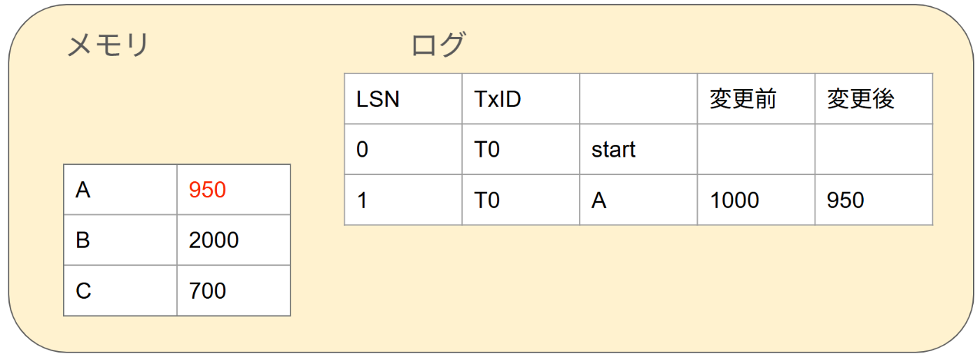The width and height of the screenshot is (980, 361).
Task: Click the LSN column header
Action: tap(378, 99)
